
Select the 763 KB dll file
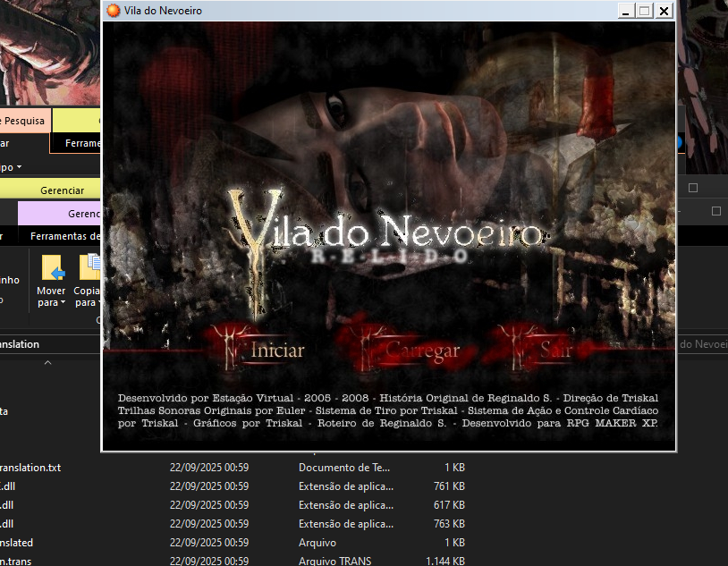(233, 524)
